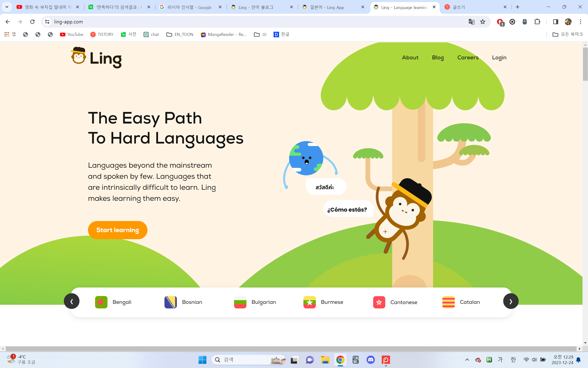This screenshot has height=368, width=588.
Task: Open the YouTube bookmark
Action: click(x=71, y=34)
